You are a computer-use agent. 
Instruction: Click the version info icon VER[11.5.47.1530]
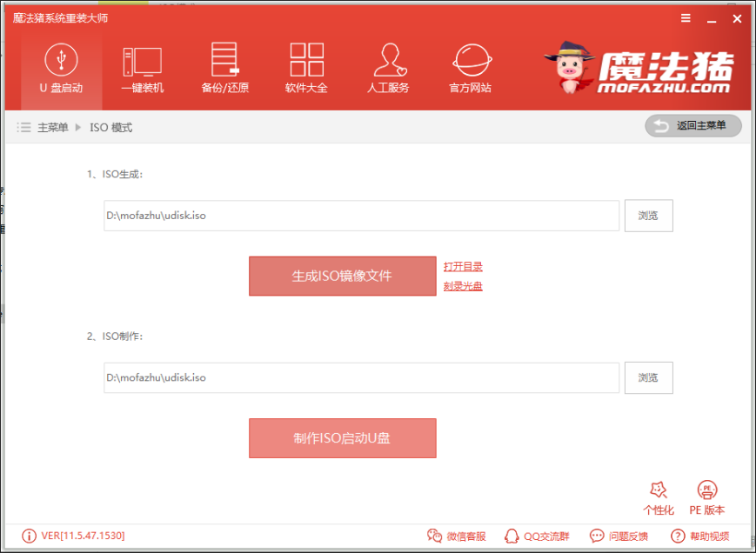click(x=29, y=536)
